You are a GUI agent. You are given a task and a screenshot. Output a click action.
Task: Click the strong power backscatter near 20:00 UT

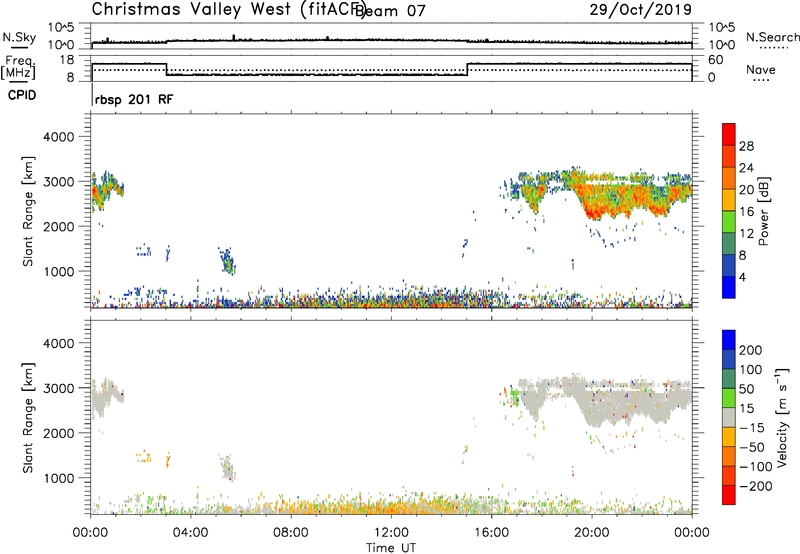tap(597, 202)
